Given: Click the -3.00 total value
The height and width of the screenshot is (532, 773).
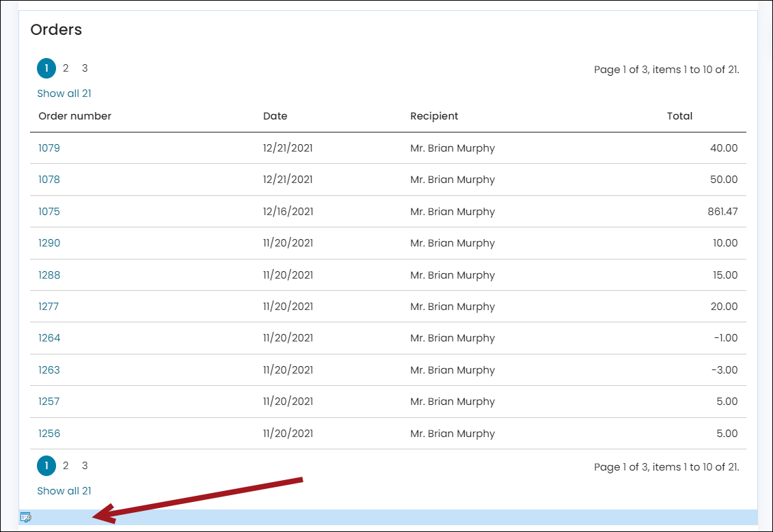Looking at the screenshot, I should [x=724, y=370].
